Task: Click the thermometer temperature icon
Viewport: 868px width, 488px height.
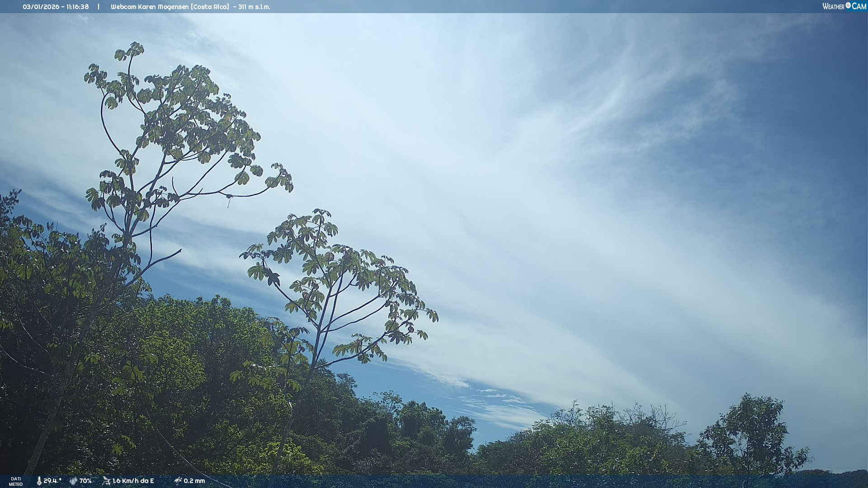Action: (39, 481)
